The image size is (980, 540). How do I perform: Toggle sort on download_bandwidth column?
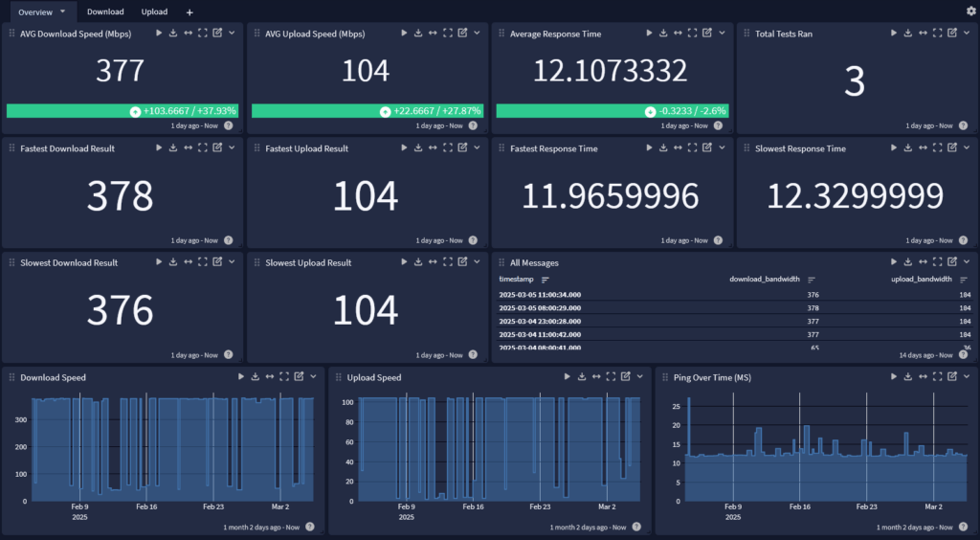click(x=812, y=280)
